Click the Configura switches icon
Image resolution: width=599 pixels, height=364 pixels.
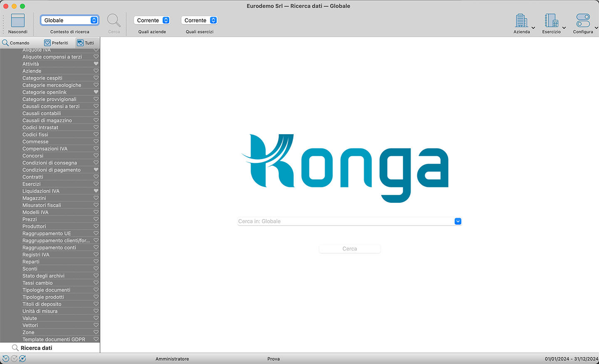point(583,20)
